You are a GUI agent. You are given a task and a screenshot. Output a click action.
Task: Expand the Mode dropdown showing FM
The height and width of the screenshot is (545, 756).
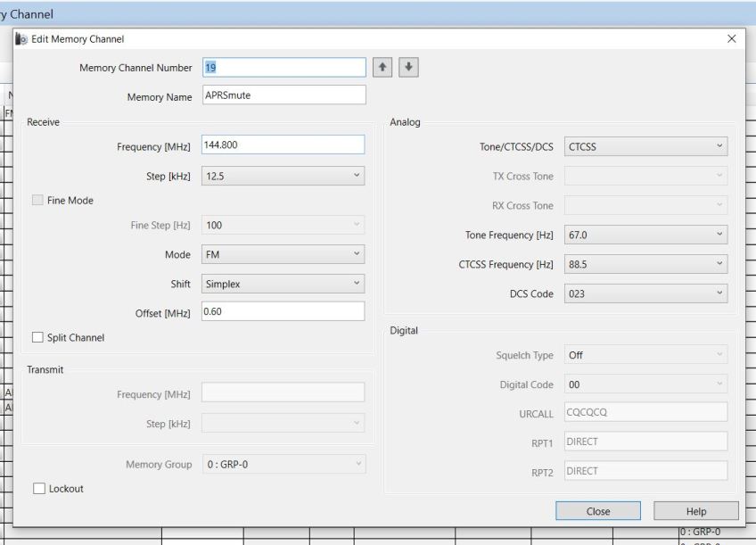tap(283, 255)
